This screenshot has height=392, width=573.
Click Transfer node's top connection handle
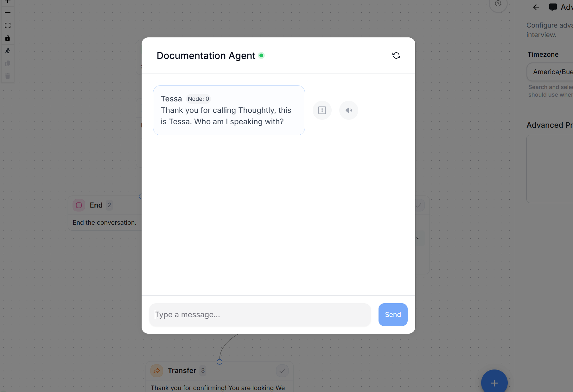click(x=220, y=362)
